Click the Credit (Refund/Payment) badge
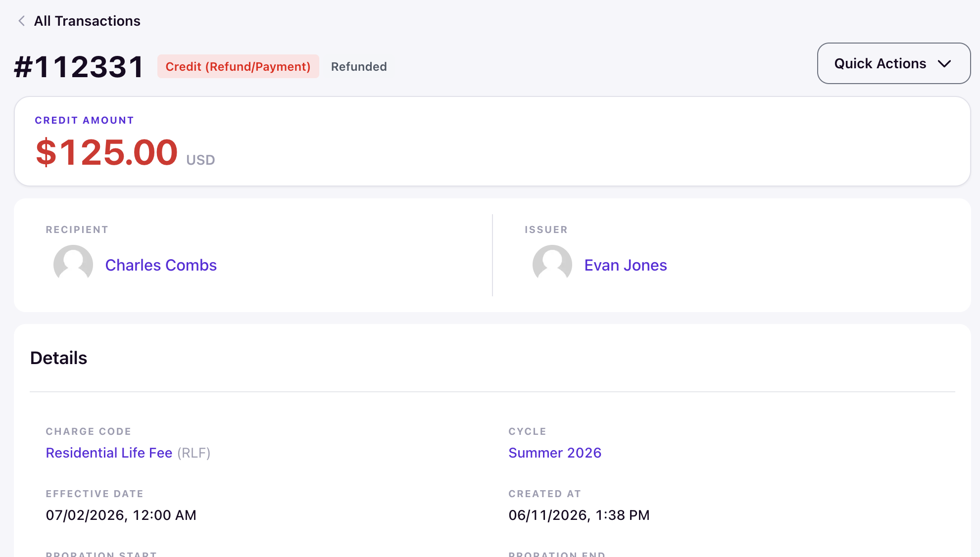Screen dimensions: 980x557 click(238, 66)
